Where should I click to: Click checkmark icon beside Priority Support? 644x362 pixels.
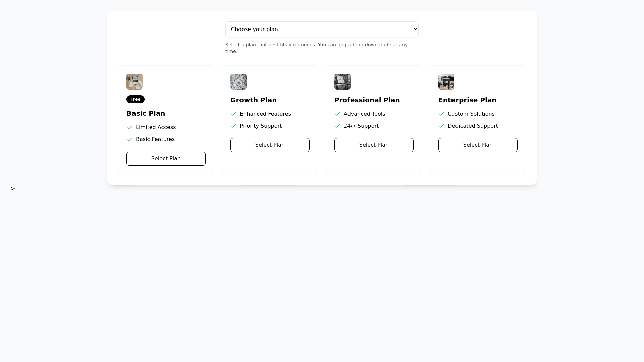pyautogui.click(x=234, y=126)
